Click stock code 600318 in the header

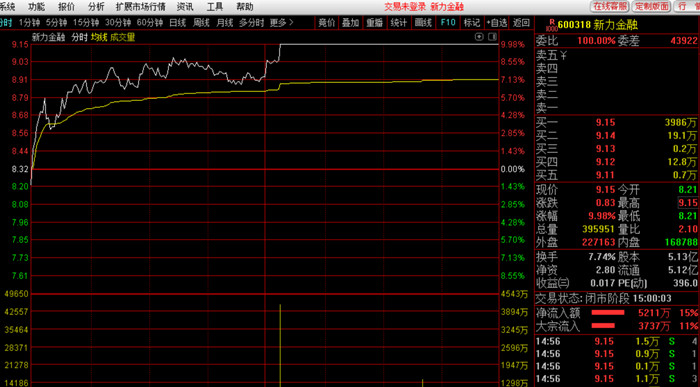click(574, 25)
